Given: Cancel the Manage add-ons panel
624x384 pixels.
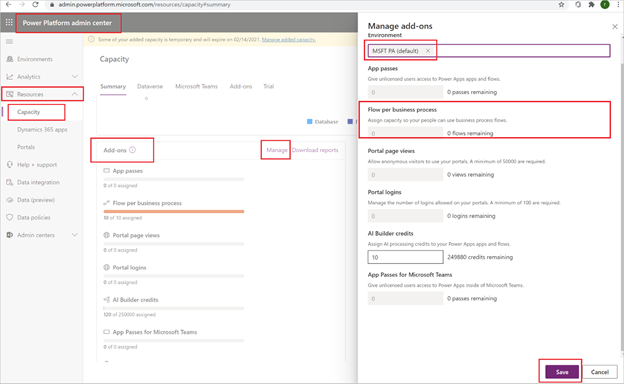Looking at the screenshot, I should click(600, 372).
